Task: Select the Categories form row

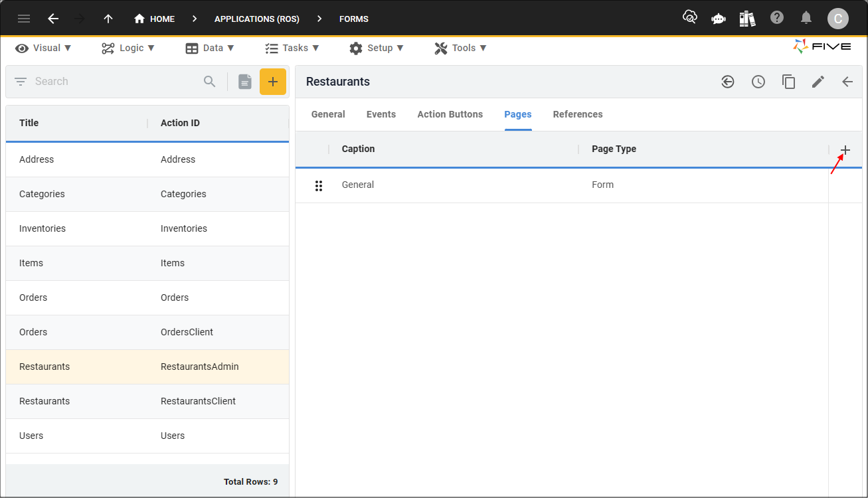Action: [x=147, y=195]
